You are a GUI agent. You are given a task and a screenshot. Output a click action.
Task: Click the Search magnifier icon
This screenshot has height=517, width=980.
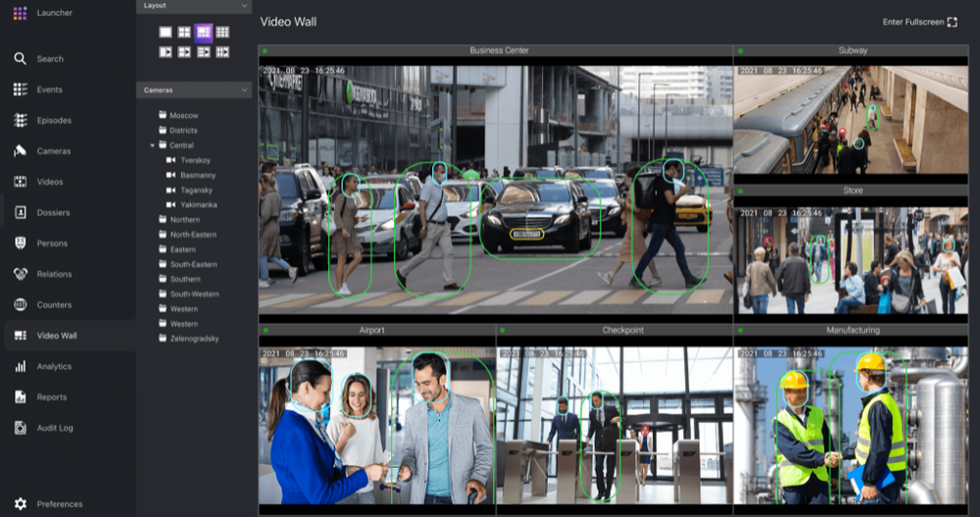click(x=20, y=59)
